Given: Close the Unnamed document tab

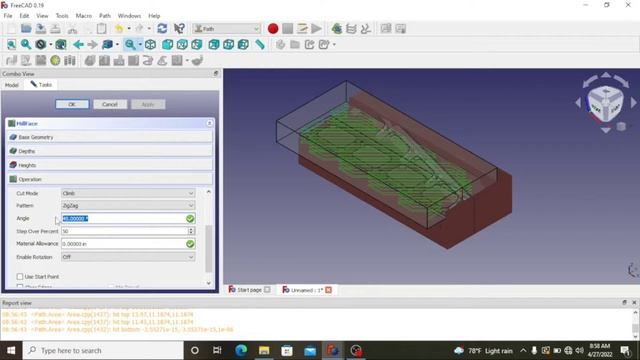Looking at the screenshot, I should (329, 290).
